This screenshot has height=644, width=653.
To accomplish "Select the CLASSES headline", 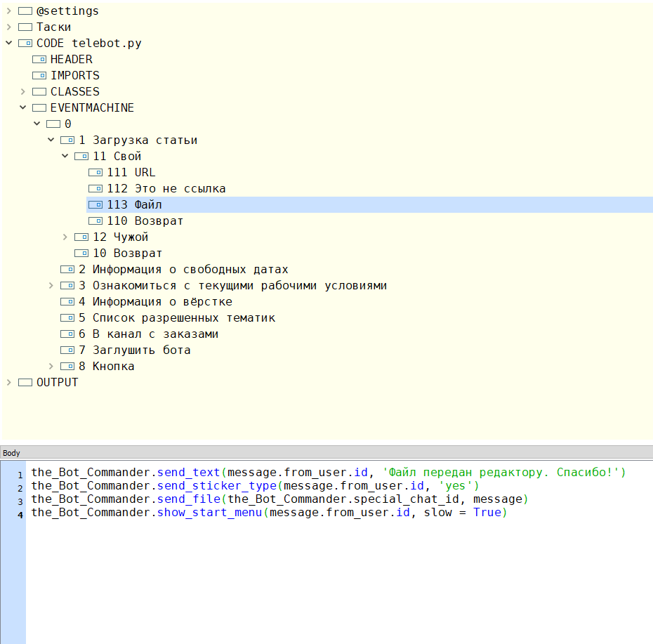I will point(75,91).
